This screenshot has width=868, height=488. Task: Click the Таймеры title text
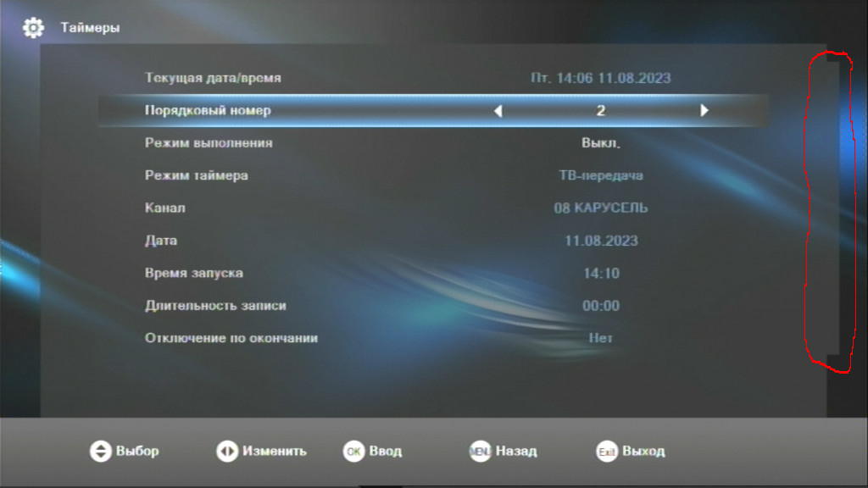[90, 28]
